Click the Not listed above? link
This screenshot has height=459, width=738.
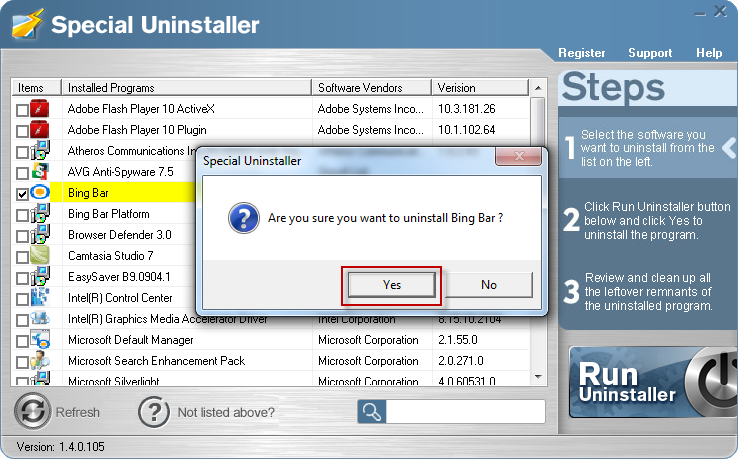tap(226, 412)
